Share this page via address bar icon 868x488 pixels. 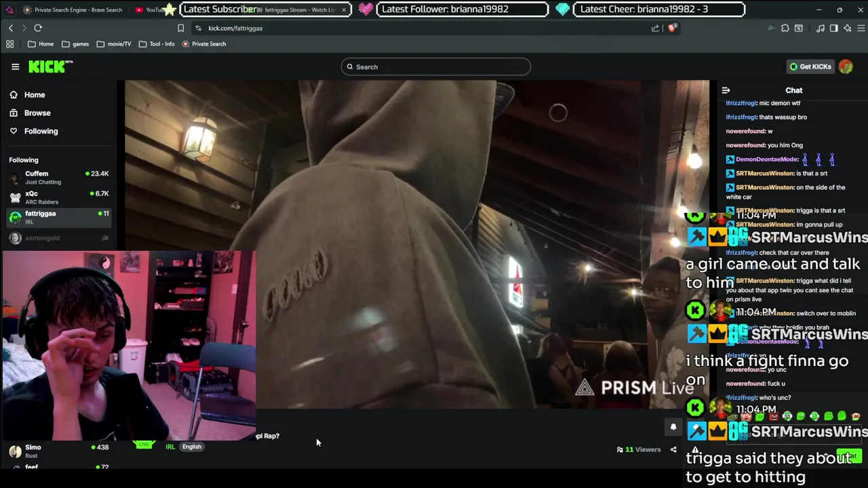(x=655, y=28)
